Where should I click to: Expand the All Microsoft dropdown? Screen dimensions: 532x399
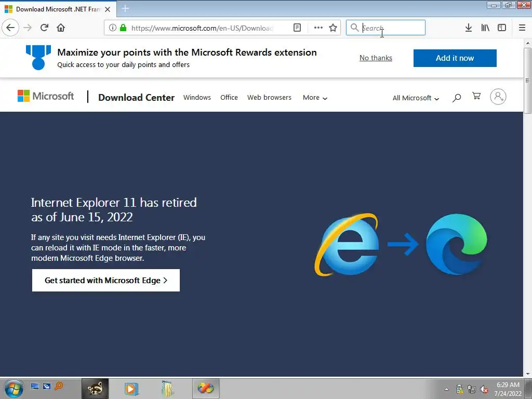pyautogui.click(x=416, y=98)
